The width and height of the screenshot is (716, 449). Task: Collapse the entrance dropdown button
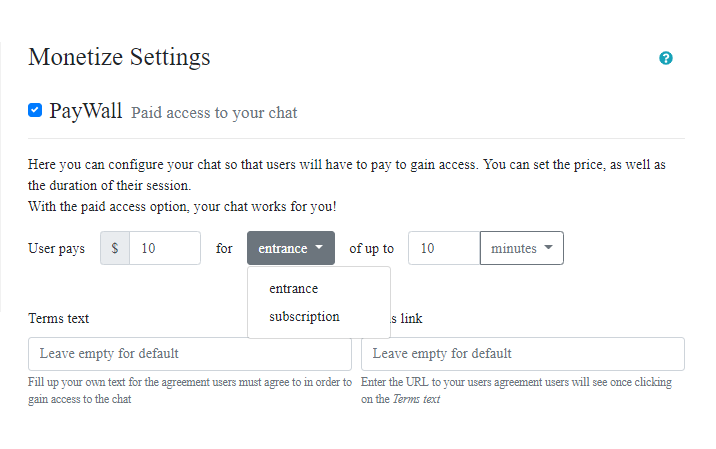tap(290, 248)
